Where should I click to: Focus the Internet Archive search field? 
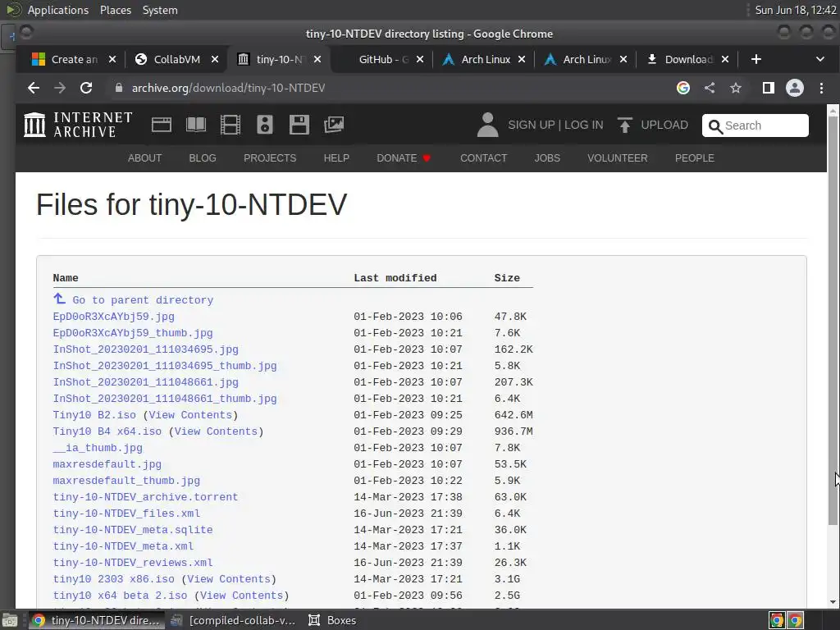point(756,126)
